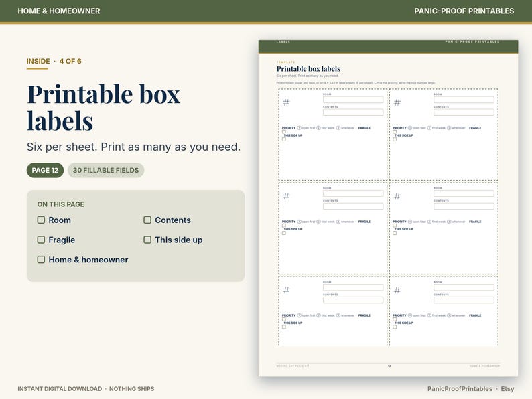Tick the Room checkbox under On This Page

click(x=41, y=220)
